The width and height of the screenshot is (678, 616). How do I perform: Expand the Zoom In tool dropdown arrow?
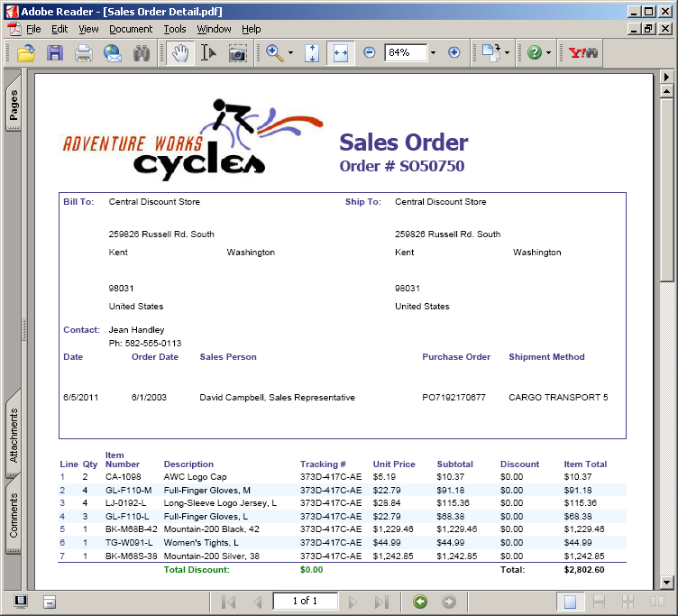(290, 53)
